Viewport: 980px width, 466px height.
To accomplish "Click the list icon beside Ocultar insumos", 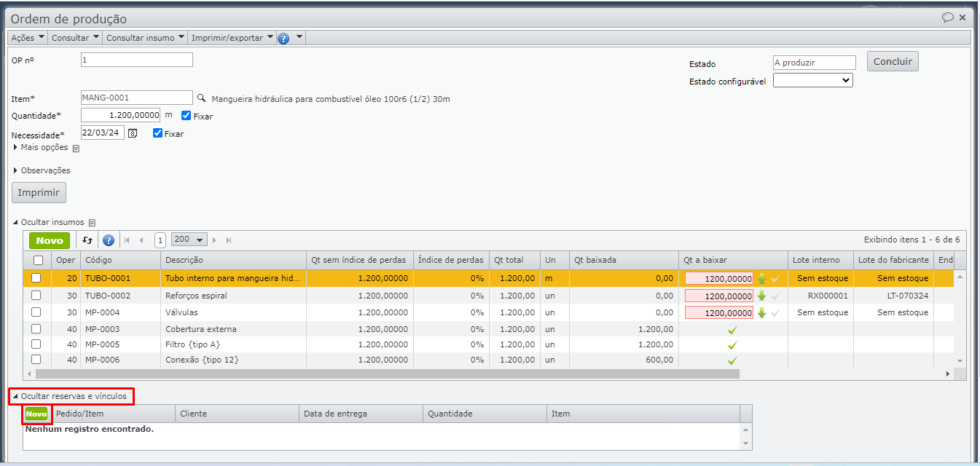I will [92, 223].
